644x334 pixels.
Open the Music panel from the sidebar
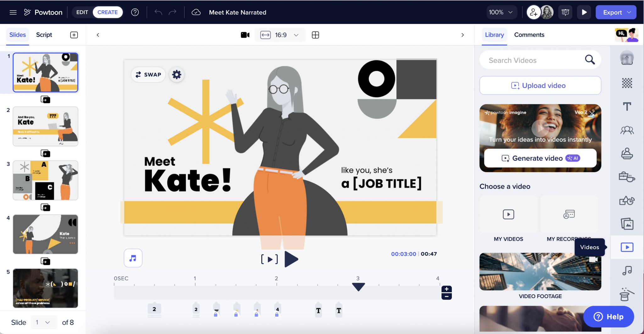pyautogui.click(x=627, y=270)
